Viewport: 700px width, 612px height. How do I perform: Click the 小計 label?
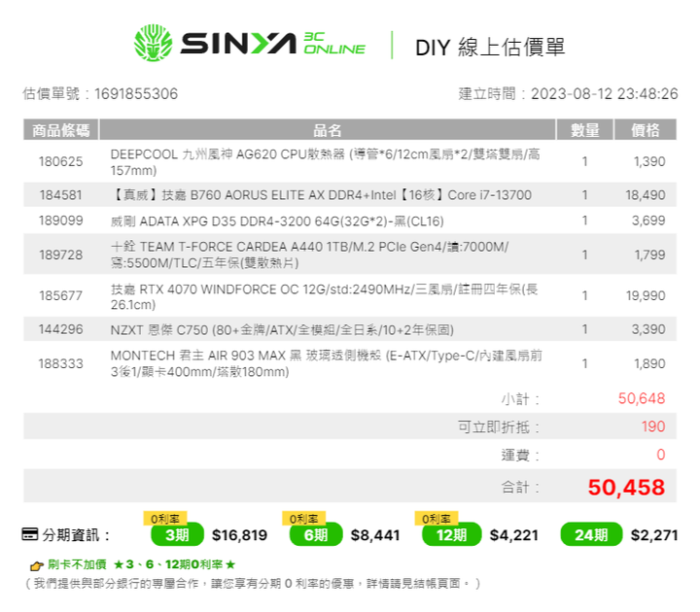(520, 399)
